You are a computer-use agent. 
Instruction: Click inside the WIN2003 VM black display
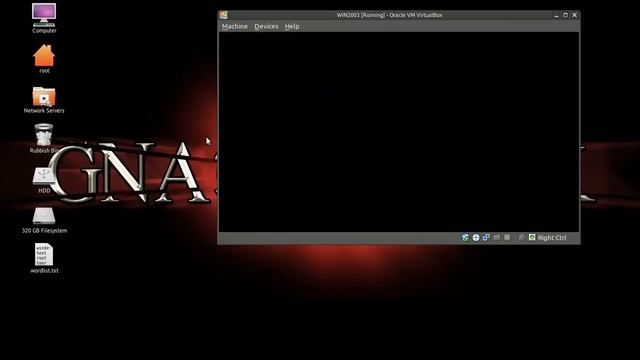point(399,132)
